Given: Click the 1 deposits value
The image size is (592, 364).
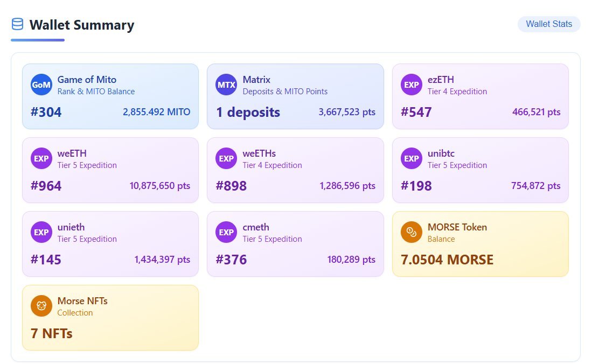Looking at the screenshot, I should coord(248,112).
